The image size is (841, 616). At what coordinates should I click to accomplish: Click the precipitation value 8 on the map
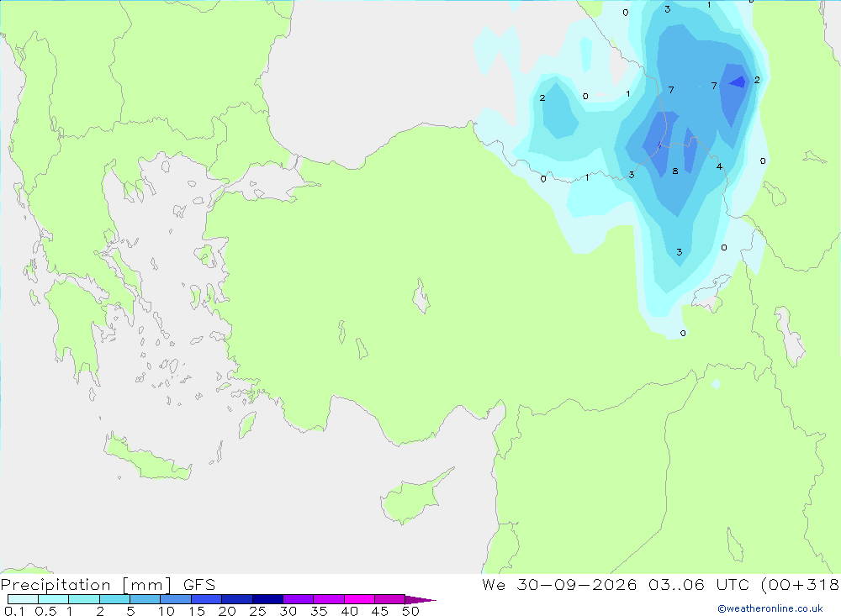[674, 171]
